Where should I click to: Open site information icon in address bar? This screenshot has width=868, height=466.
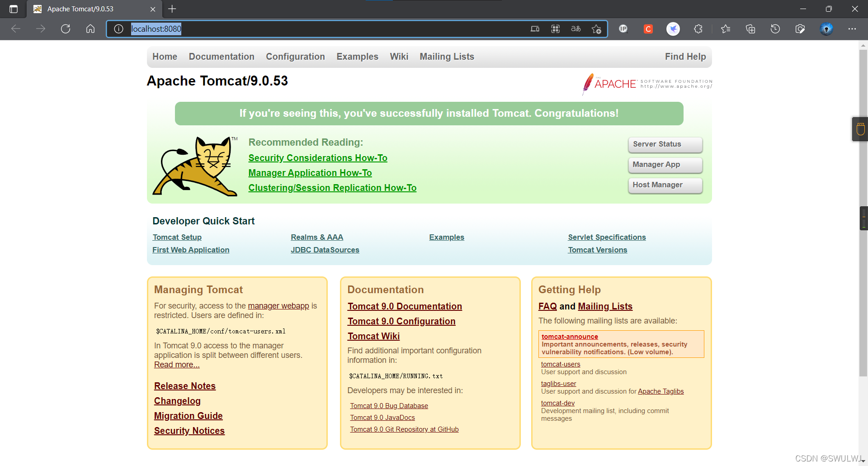[x=118, y=29]
